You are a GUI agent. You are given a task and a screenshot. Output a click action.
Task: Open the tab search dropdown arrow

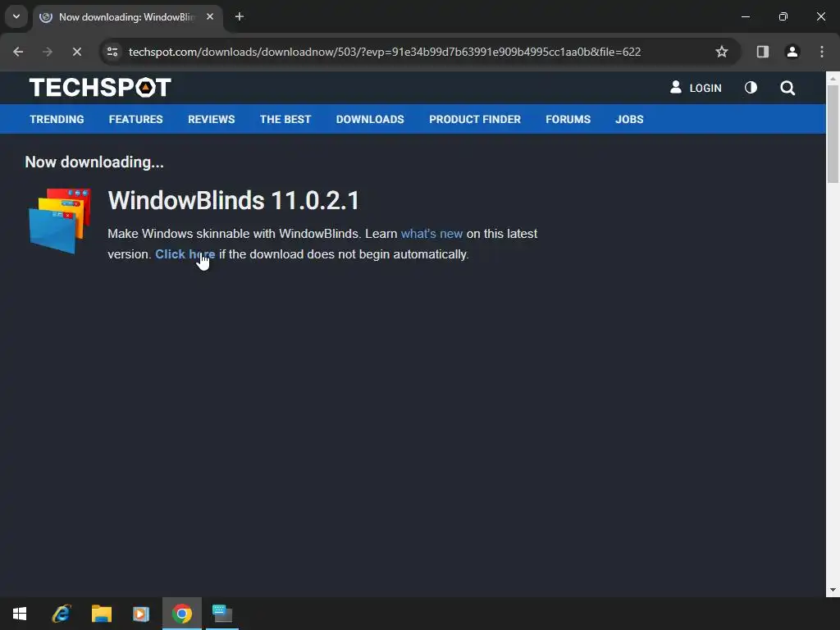click(x=16, y=16)
